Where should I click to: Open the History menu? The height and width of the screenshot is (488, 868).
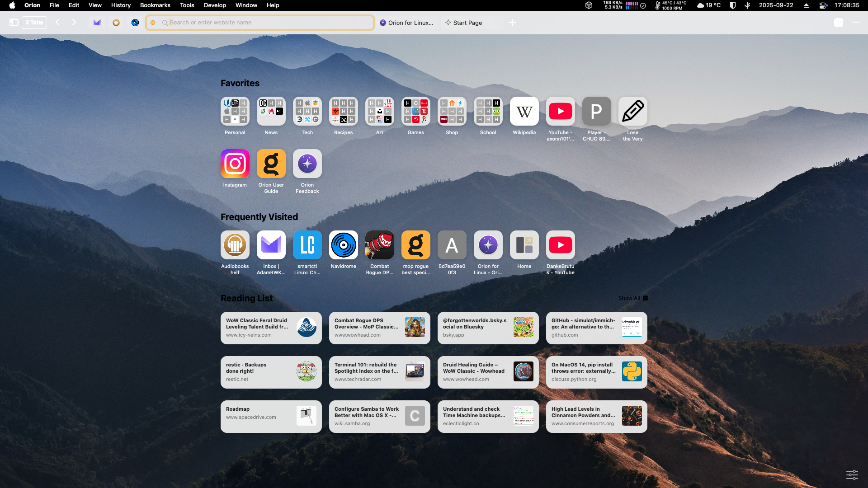[x=120, y=5]
